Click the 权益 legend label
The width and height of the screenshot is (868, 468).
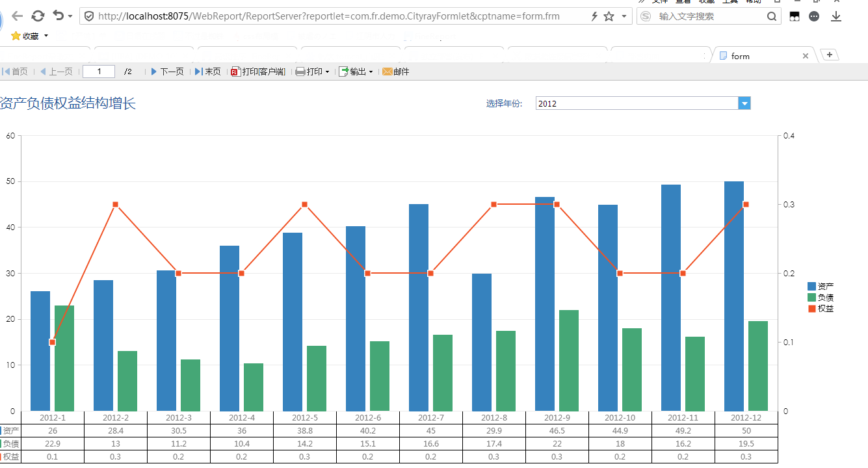[x=826, y=309]
